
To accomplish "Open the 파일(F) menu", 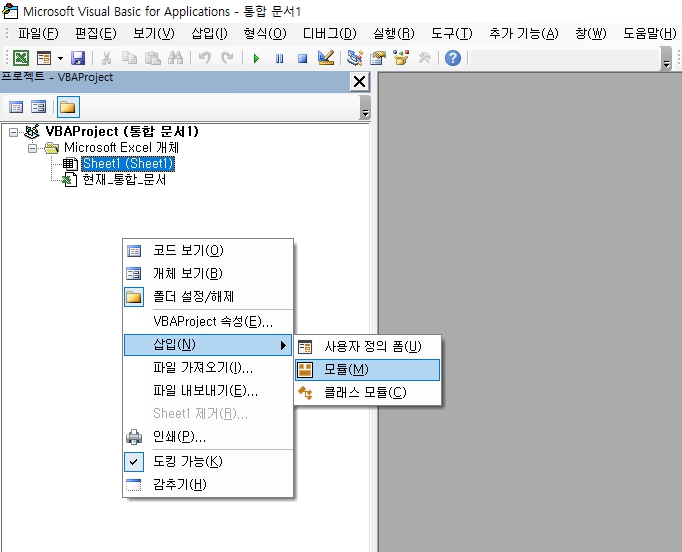I will (x=38, y=33).
